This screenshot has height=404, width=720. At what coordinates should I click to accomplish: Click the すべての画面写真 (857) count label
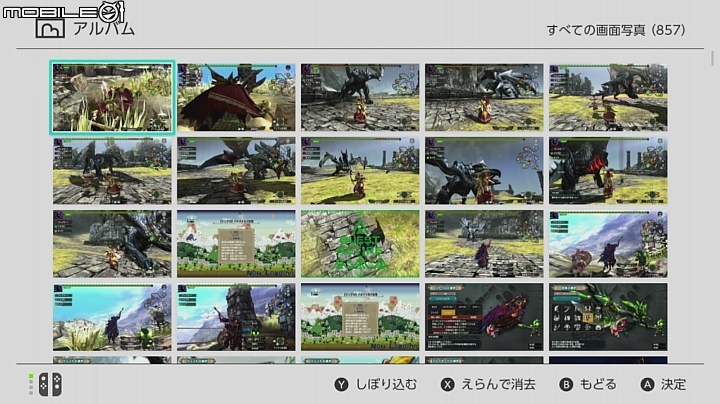point(616,30)
